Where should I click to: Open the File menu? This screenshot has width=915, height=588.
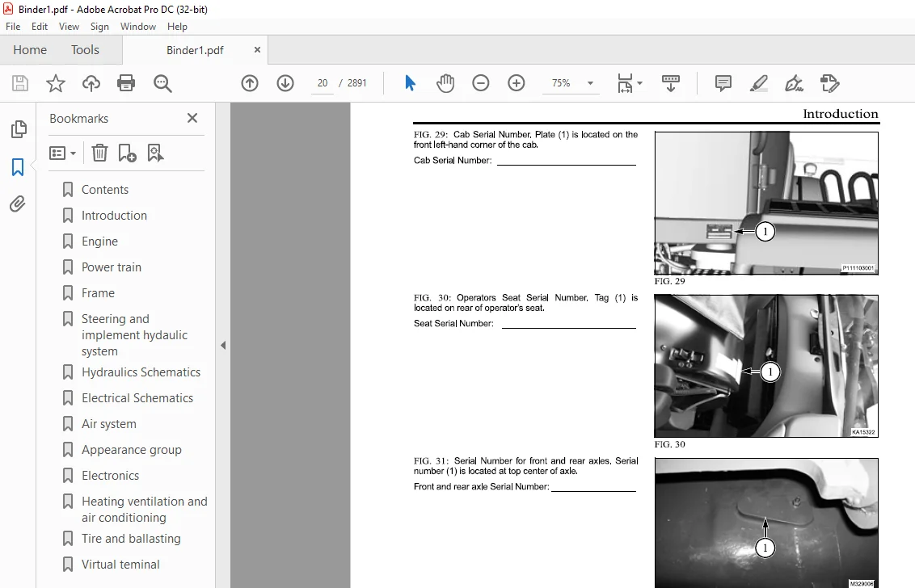point(13,26)
